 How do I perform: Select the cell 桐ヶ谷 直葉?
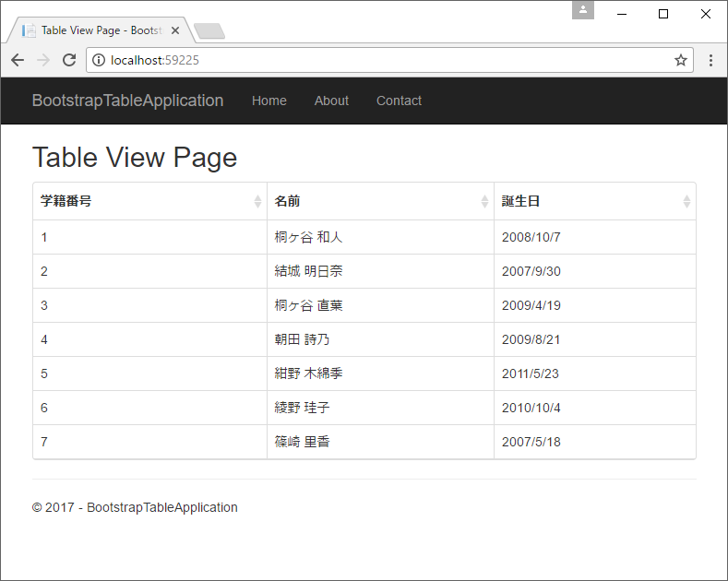(380, 305)
